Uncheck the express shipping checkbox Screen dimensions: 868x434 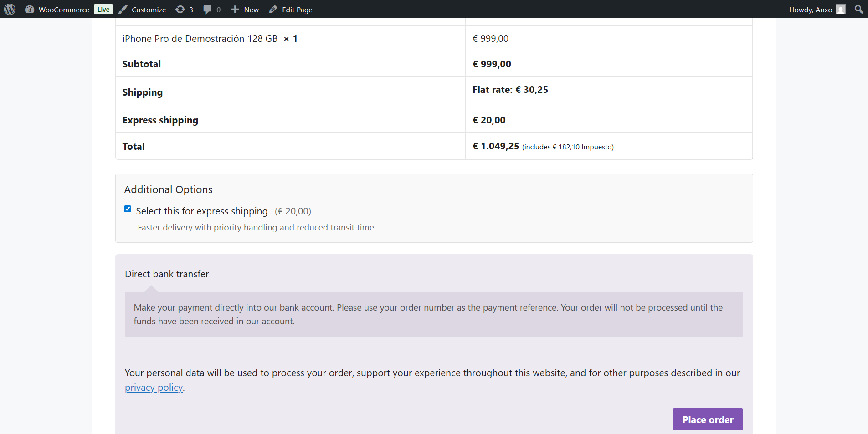coord(128,209)
